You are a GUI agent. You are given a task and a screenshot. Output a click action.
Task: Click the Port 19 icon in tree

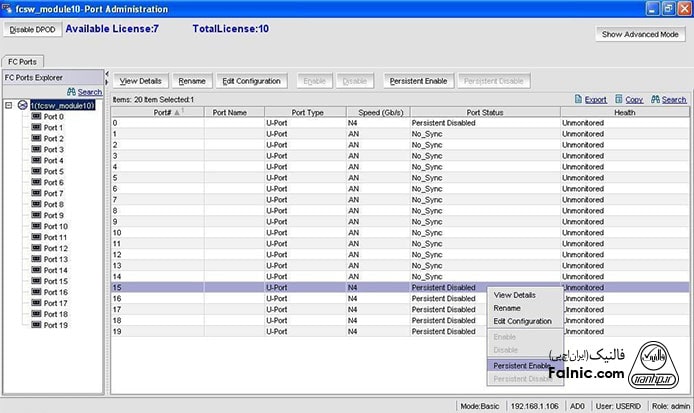(36, 325)
